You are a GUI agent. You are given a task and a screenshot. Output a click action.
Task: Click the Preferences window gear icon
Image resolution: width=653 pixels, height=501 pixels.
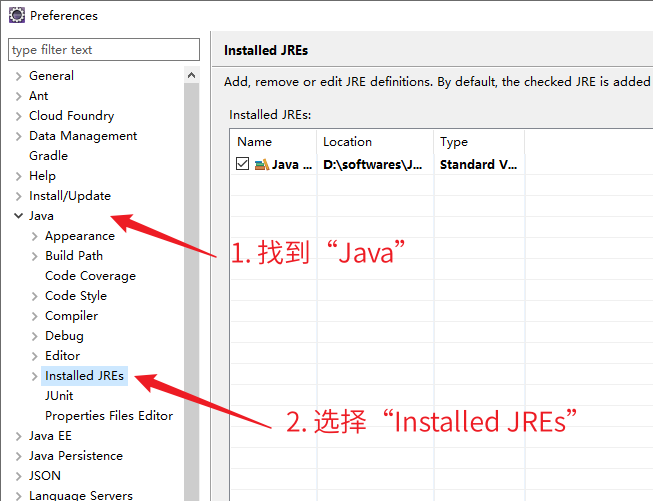coord(17,16)
